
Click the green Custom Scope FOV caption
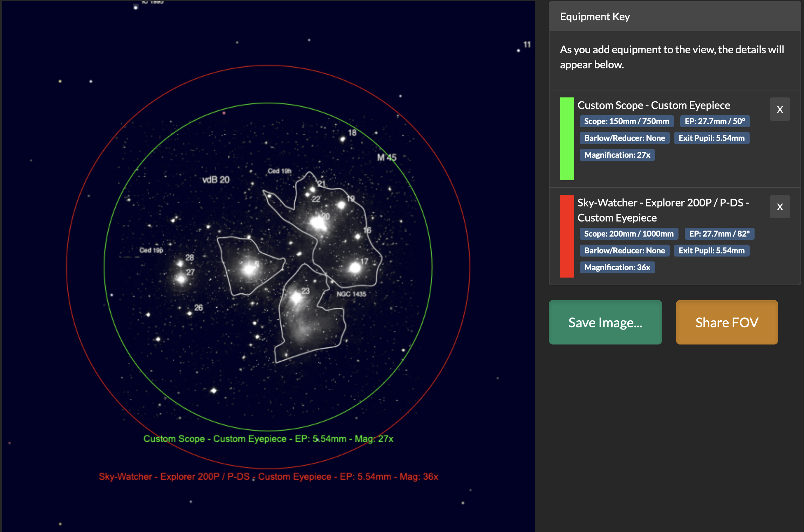point(268,439)
